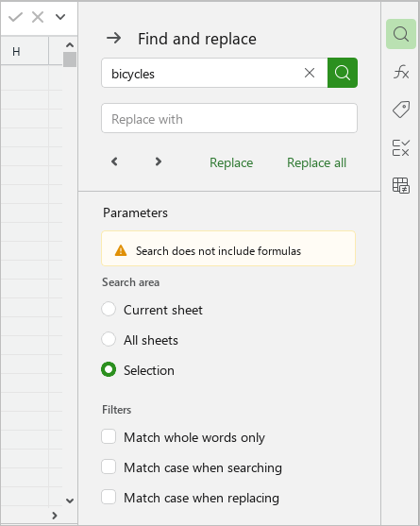
Task: Click the Replace button
Action: pos(231,162)
